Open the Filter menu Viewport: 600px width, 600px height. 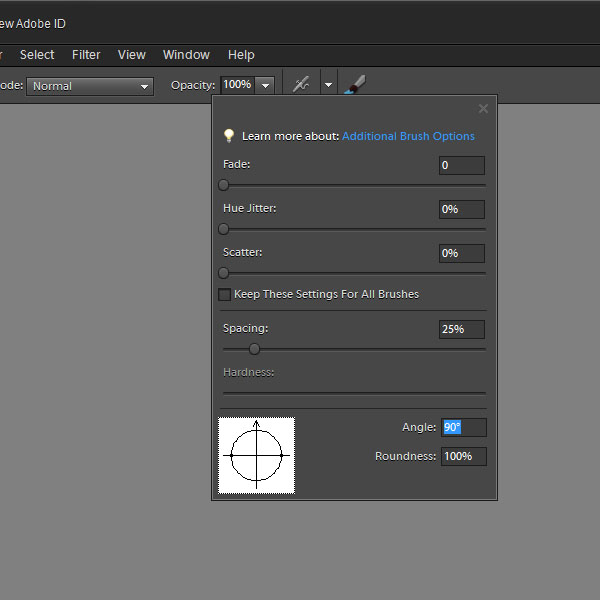click(86, 55)
